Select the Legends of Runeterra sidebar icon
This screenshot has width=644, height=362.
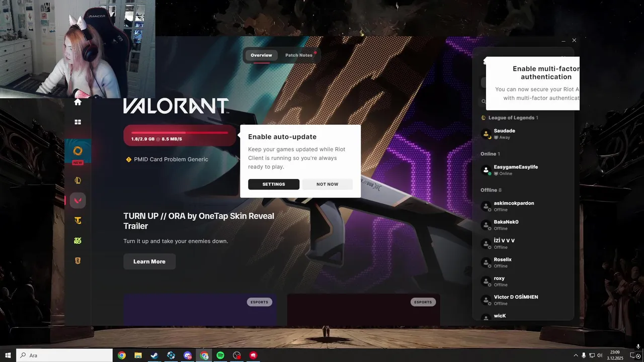click(x=77, y=261)
